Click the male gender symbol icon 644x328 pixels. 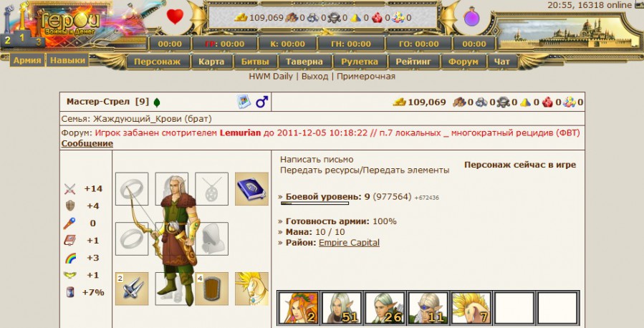[261, 102]
